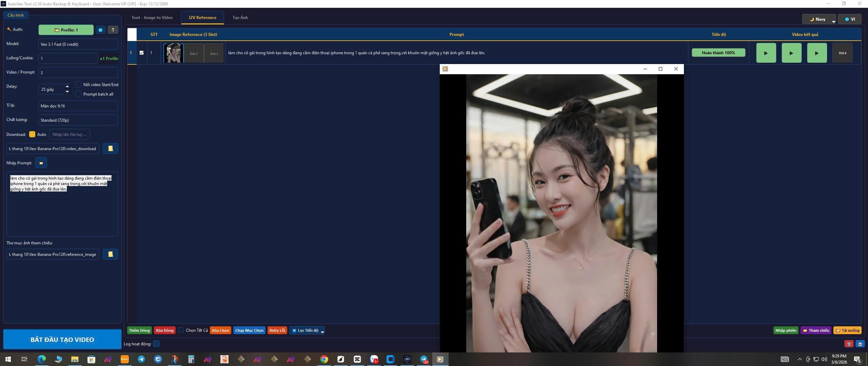Viewport: 868px width, 366px height.
Task: Click the blue save icon at bottom right
Action: (860, 344)
